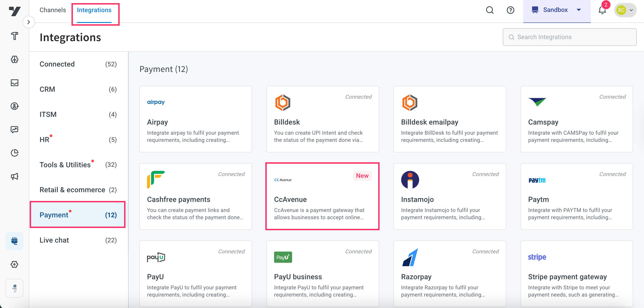This screenshot has width=644, height=308.
Task: Open the Airpay card title
Action: point(157,122)
